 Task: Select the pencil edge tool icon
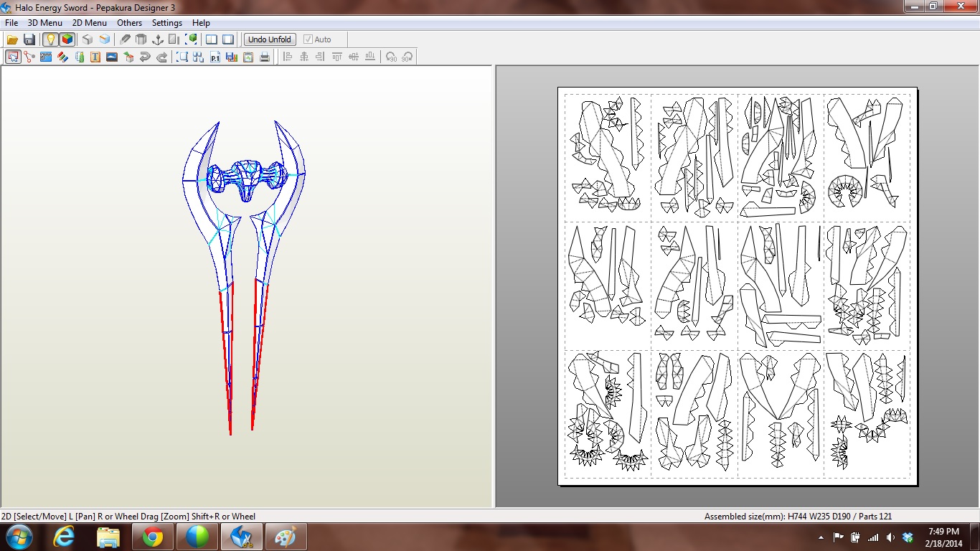[125, 39]
